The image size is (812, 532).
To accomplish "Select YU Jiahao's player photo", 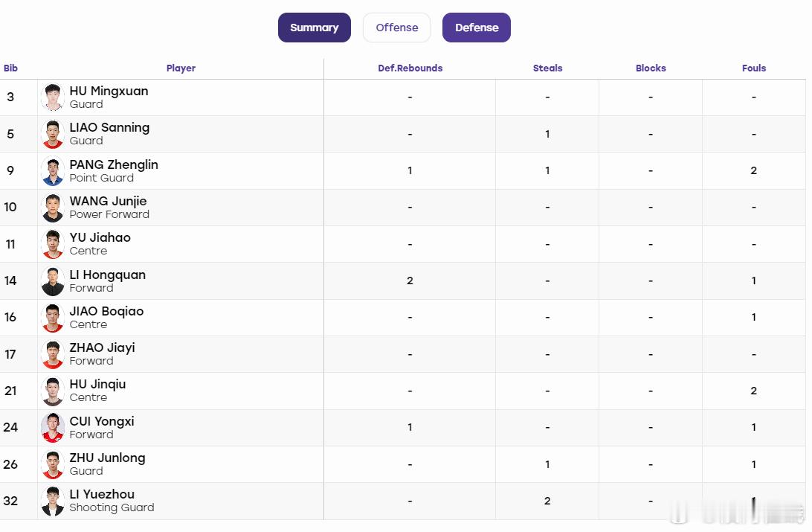I will pyautogui.click(x=53, y=244).
